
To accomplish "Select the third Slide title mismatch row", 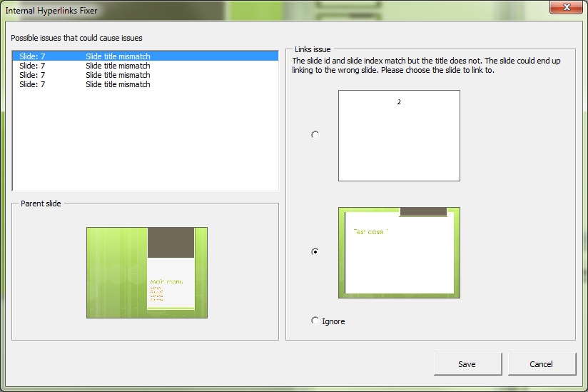I will tap(146, 75).
